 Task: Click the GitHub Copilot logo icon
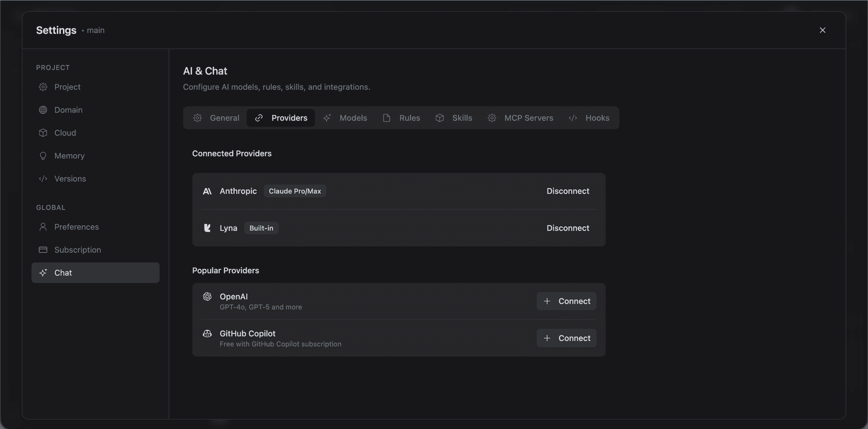(207, 334)
